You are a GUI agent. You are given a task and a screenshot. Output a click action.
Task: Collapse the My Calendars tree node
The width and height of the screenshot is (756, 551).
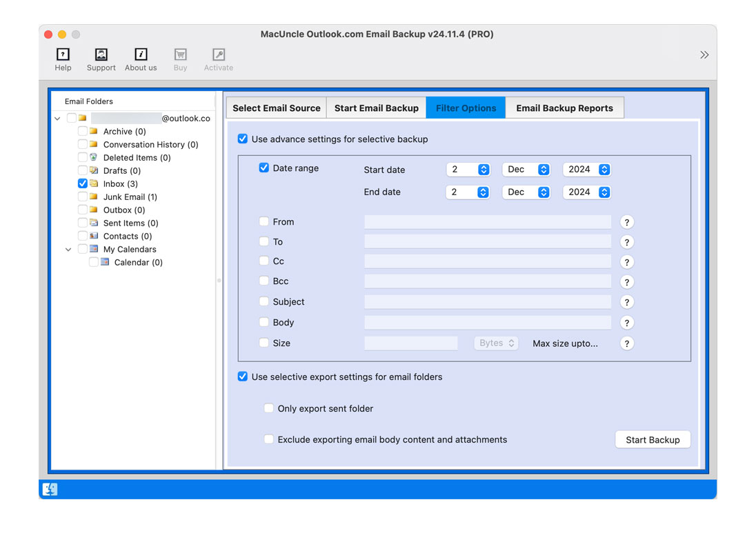click(x=68, y=249)
